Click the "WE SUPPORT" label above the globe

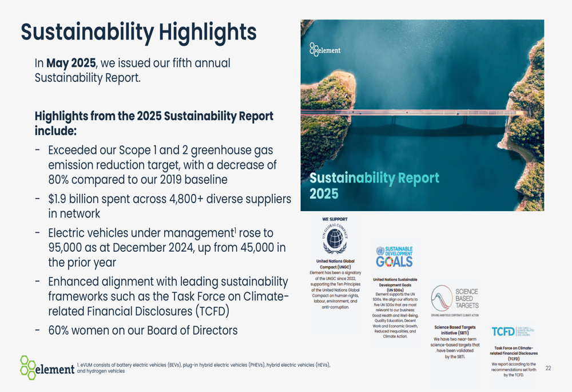335,219
